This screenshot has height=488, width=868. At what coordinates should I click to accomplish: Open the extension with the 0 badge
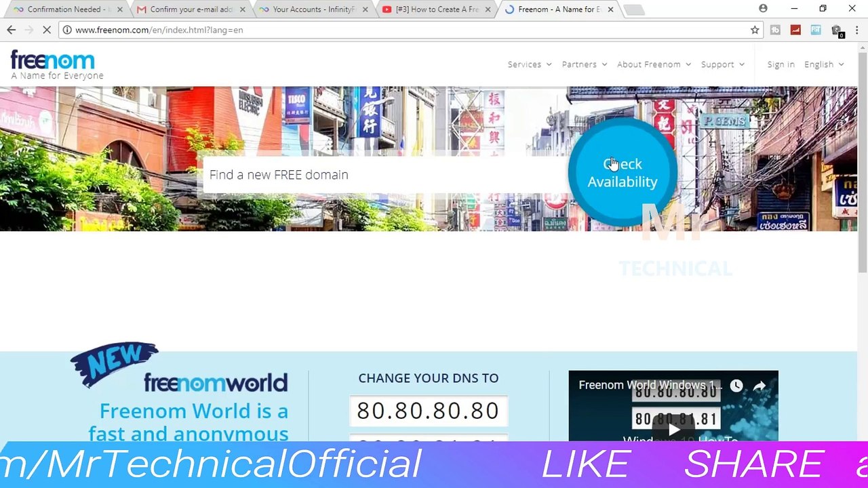click(837, 30)
